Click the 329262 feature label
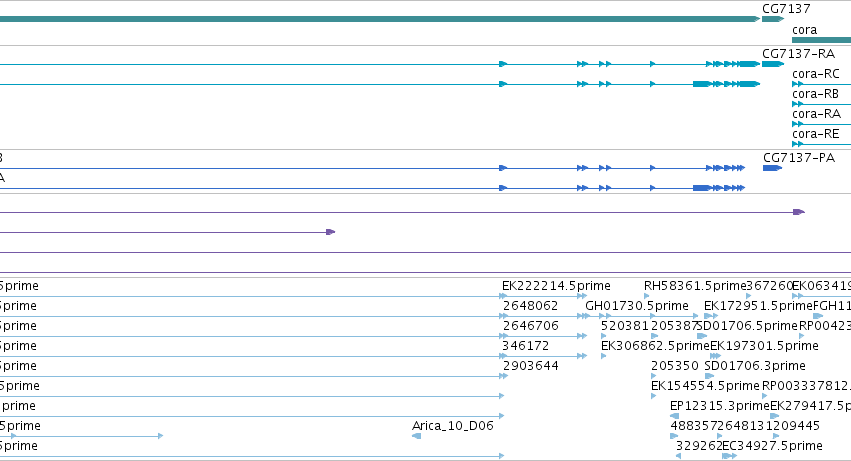Screen dimensions: 851x461 [x=699, y=446]
